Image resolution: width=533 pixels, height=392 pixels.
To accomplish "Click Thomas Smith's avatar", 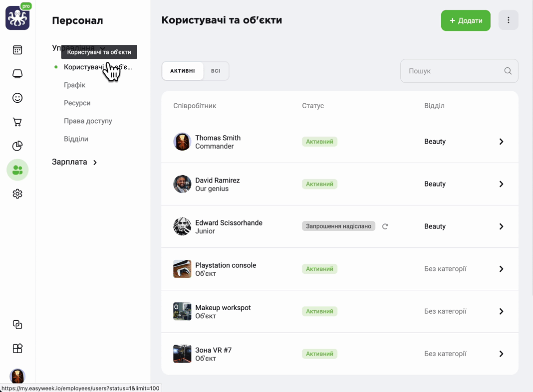I will [x=182, y=142].
